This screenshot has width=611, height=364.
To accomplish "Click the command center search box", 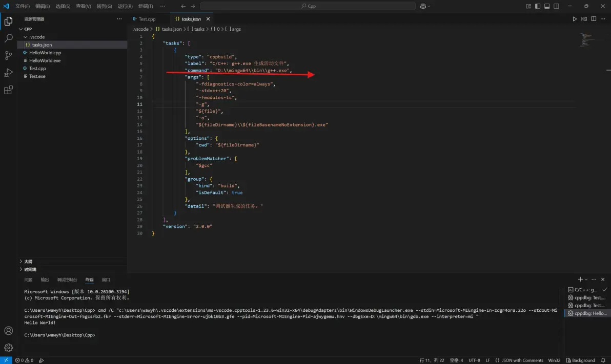I will (308, 6).
